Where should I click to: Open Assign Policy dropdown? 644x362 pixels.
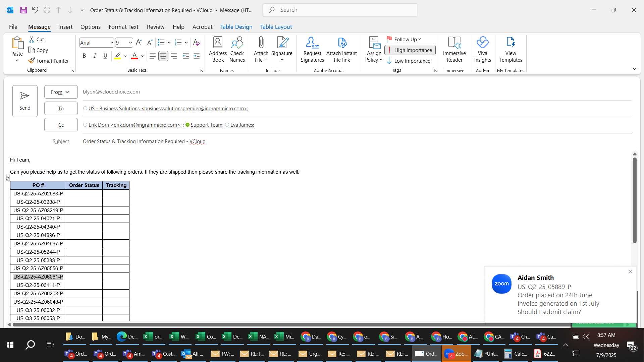coord(374,49)
